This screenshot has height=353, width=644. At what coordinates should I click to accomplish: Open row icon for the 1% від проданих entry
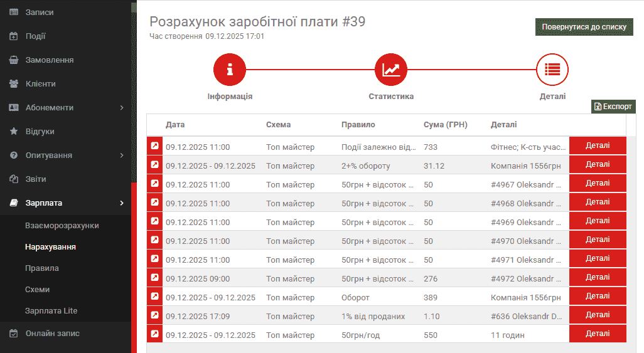[x=154, y=315]
